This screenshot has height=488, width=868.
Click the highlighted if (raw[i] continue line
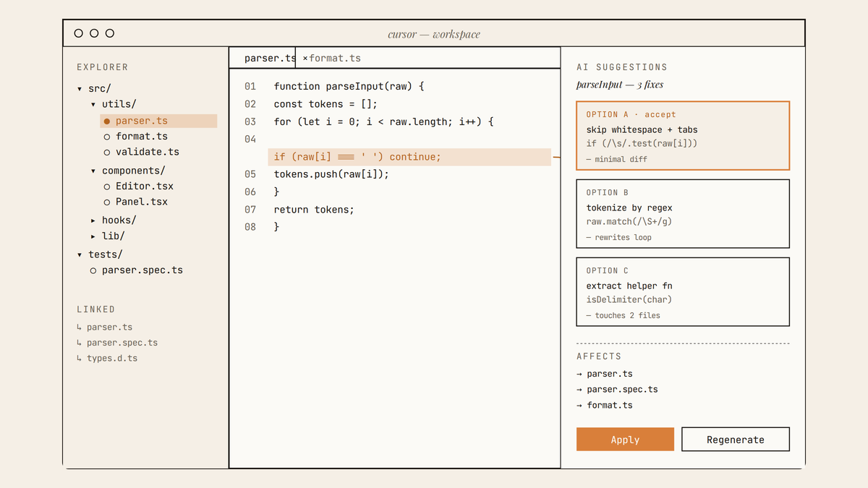click(x=409, y=157)
